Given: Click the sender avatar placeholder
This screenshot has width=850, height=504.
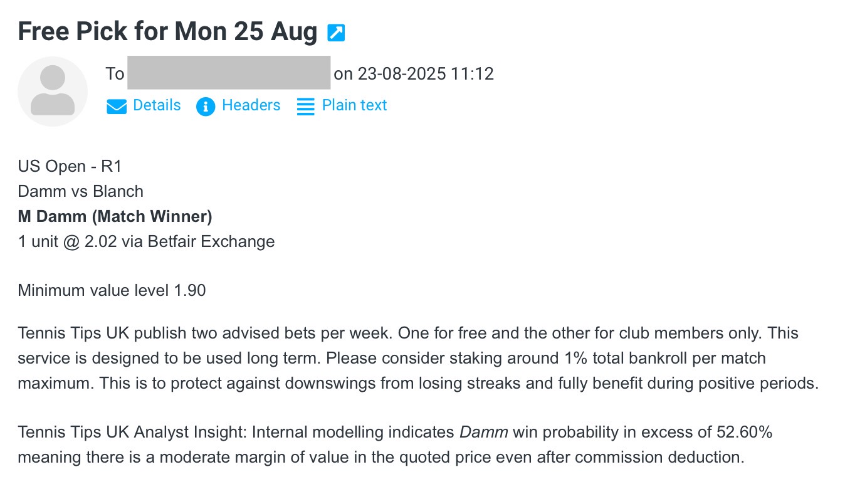Looking at the screenshot, I should click(x=53, y=92).
